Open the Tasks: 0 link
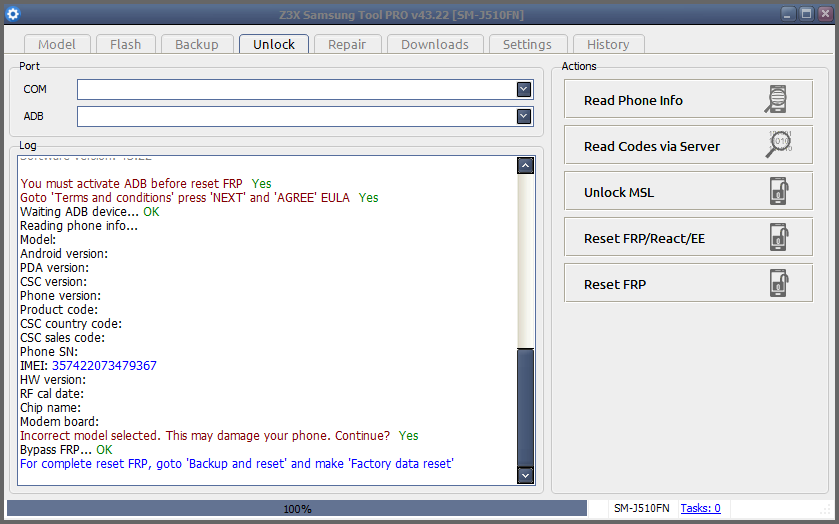Screen dimensions: 839x524 [x=700, y=508]
